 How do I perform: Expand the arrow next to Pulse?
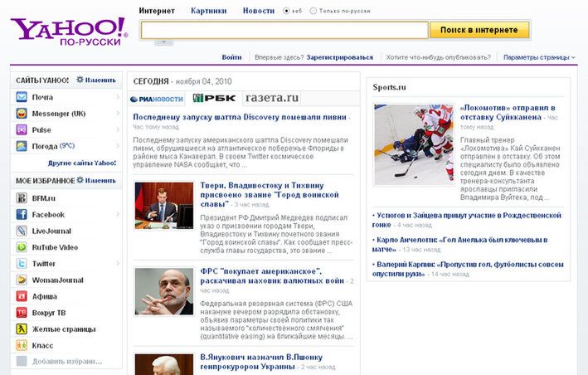pos(118,129)
